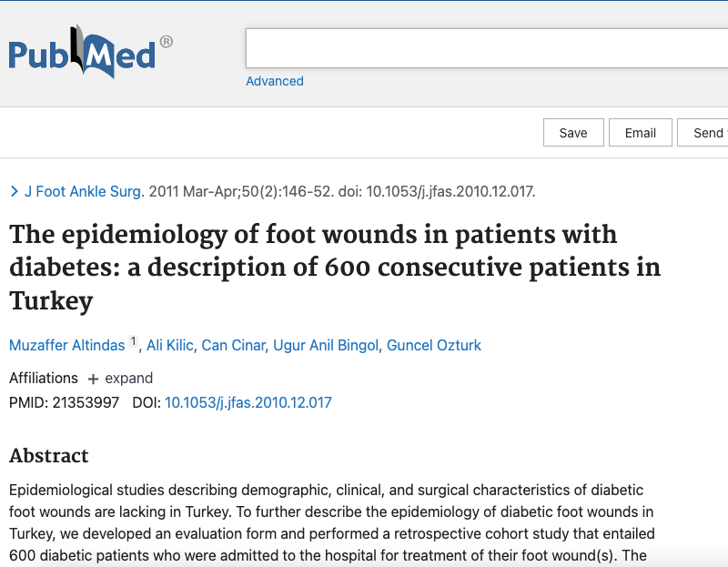
Task: Click affiliation superscript 1 after Altindas
Action: tap(133, 341)
